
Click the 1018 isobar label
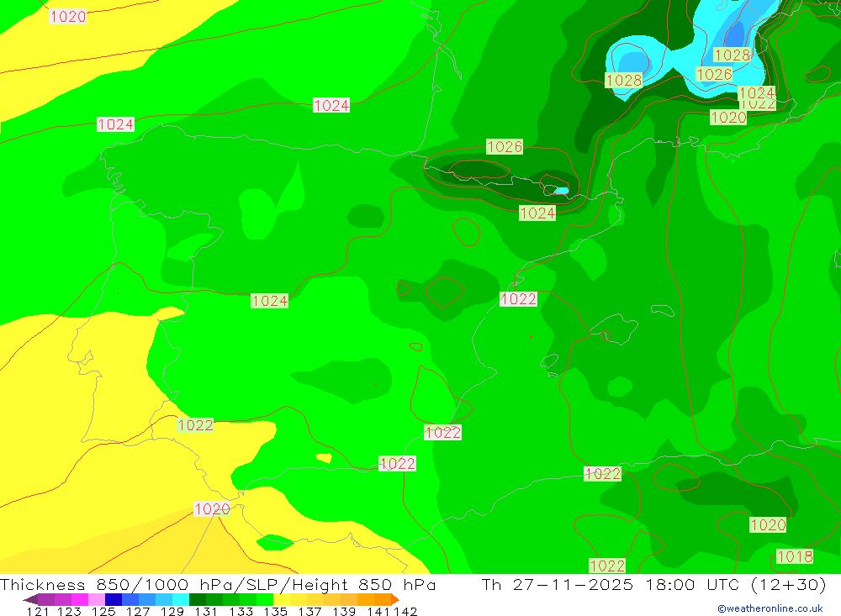[x=795, y=556]
